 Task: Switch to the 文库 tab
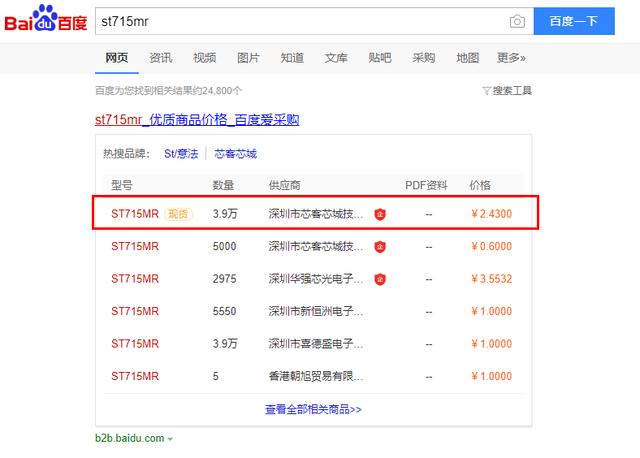[x=336, y=58]
